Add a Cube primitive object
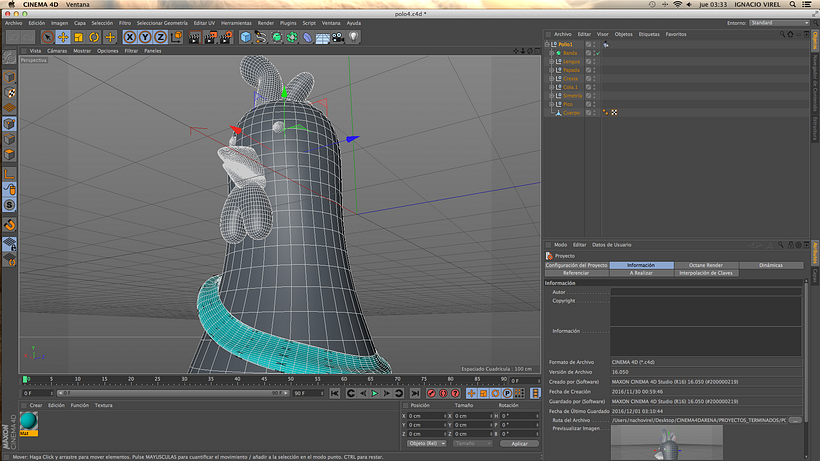 [246, 37]
